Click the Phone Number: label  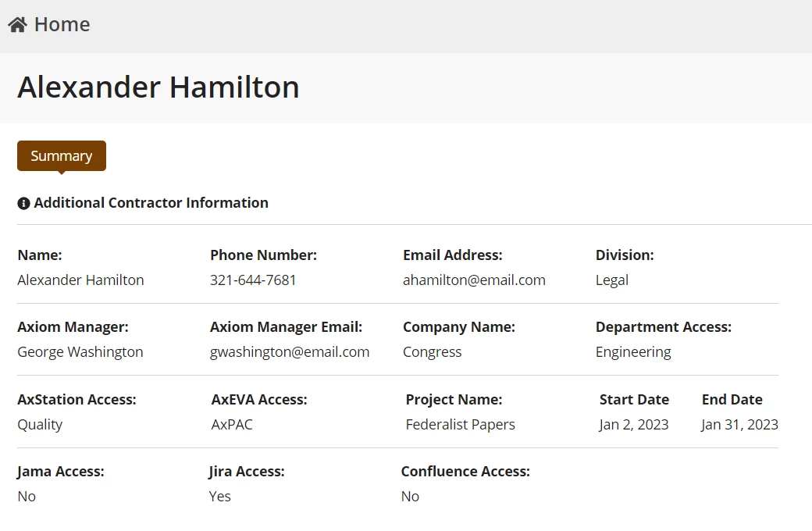pyautogui.click(x=263, y=255)
